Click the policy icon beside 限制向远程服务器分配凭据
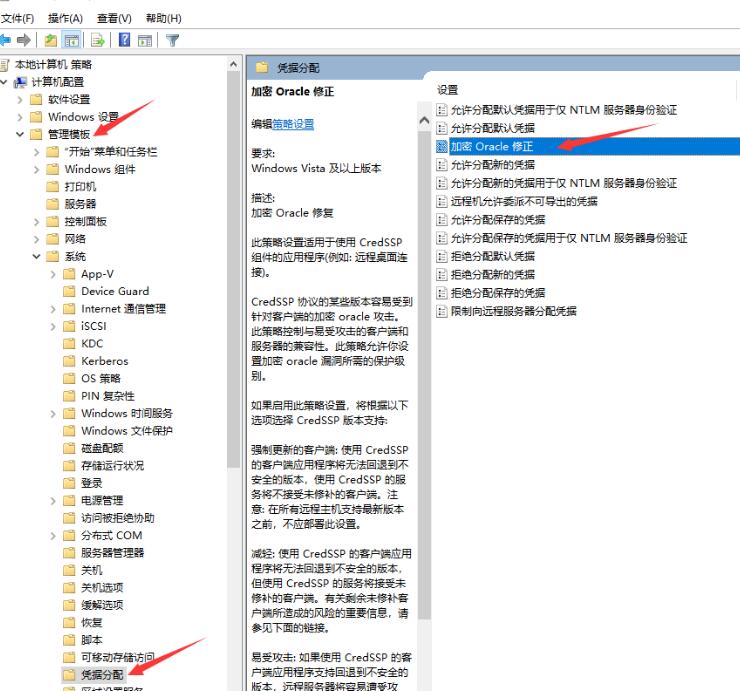This screenshot has width=740, height=691. coord(441,312)
